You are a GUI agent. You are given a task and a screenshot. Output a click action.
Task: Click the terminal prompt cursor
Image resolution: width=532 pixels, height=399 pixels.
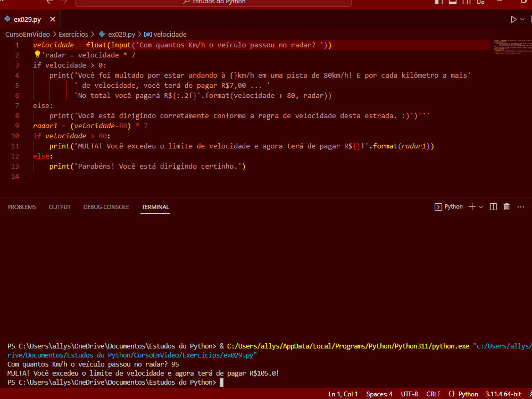click(x=221, y=383)
